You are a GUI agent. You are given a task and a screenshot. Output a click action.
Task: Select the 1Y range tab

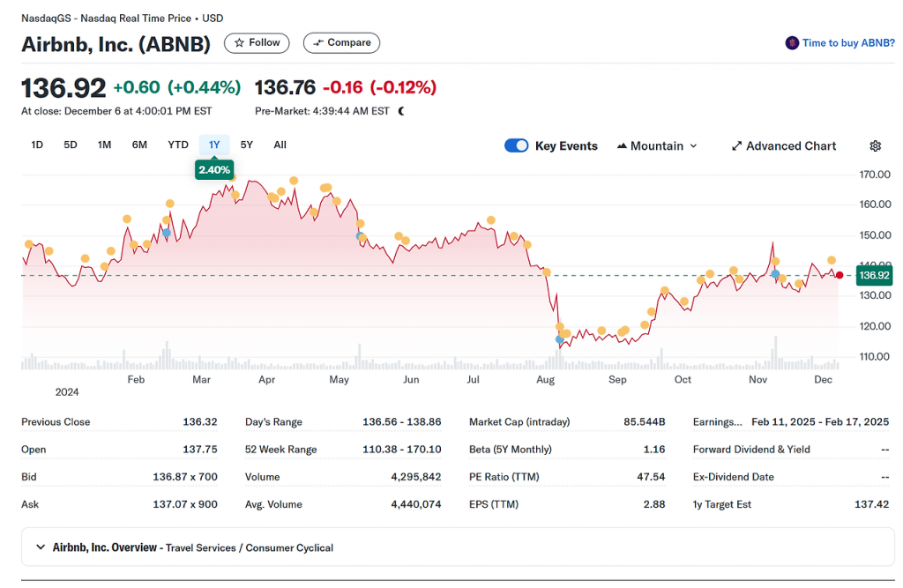click(214, 145)
